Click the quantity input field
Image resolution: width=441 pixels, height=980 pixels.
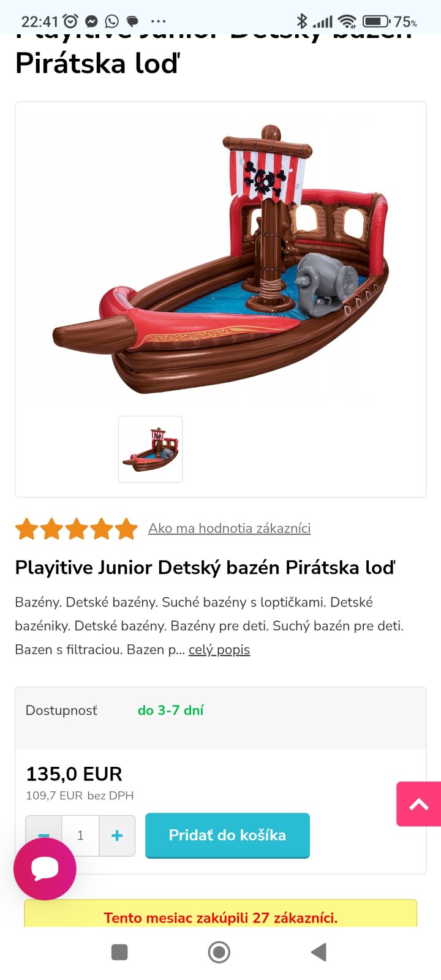(80, 835)
